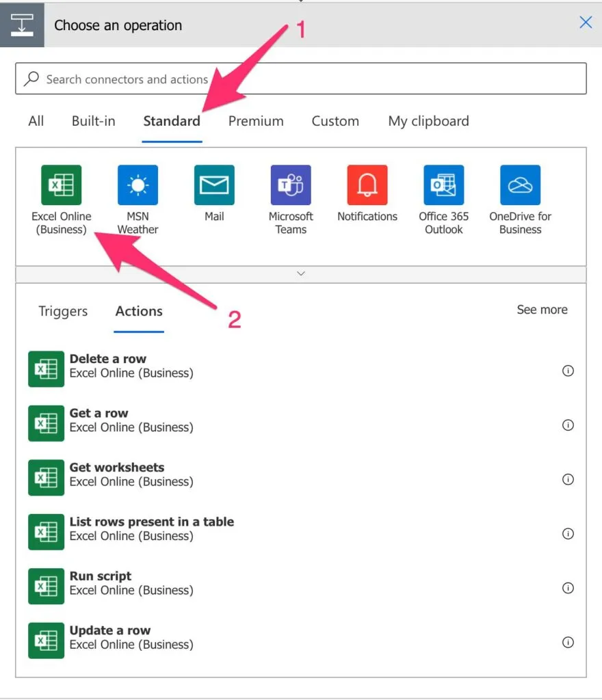Switch to the Premium tab
The image size is (602, 700).
256,121
